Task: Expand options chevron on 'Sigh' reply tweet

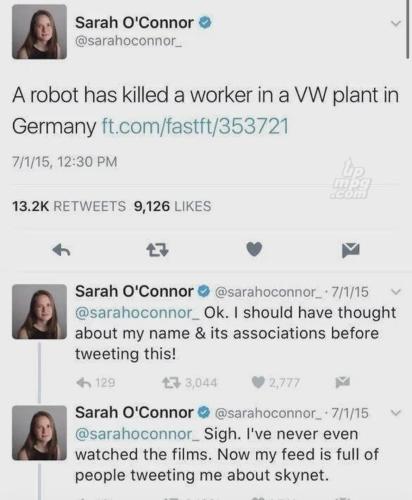Action: click(x=395, y=413)
